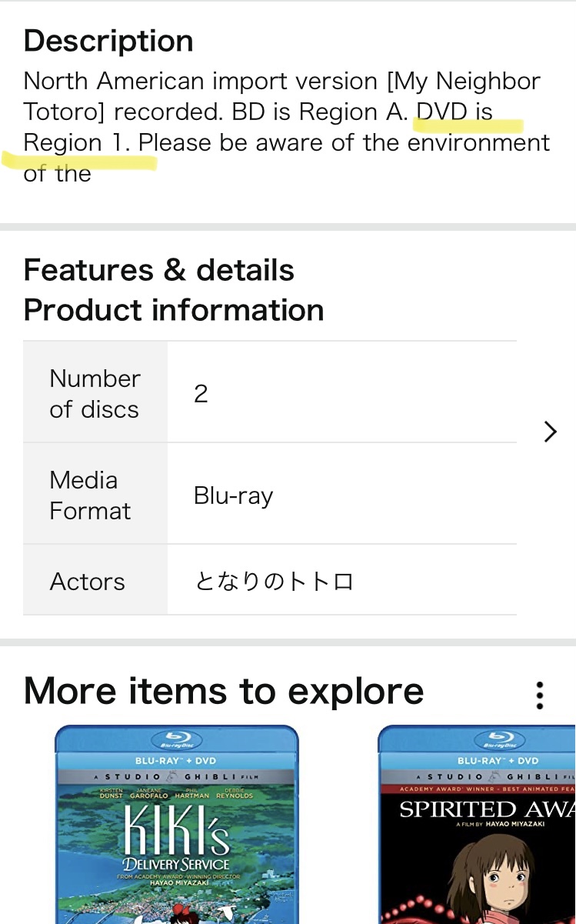Tap the Blu-ray Disc logo on Kiki's cover
This screenshot has height=924, width=576.
[176, 741]
